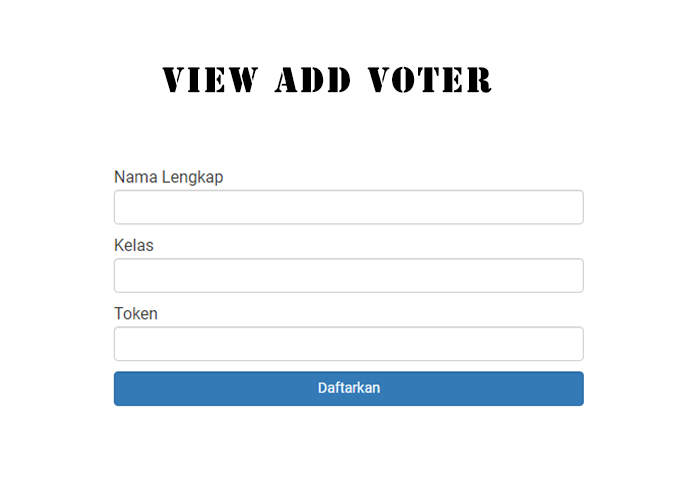This screenshot has height=500, width=700.
Task: Click the View Add Voter heading
Action: tap(327, 80)
